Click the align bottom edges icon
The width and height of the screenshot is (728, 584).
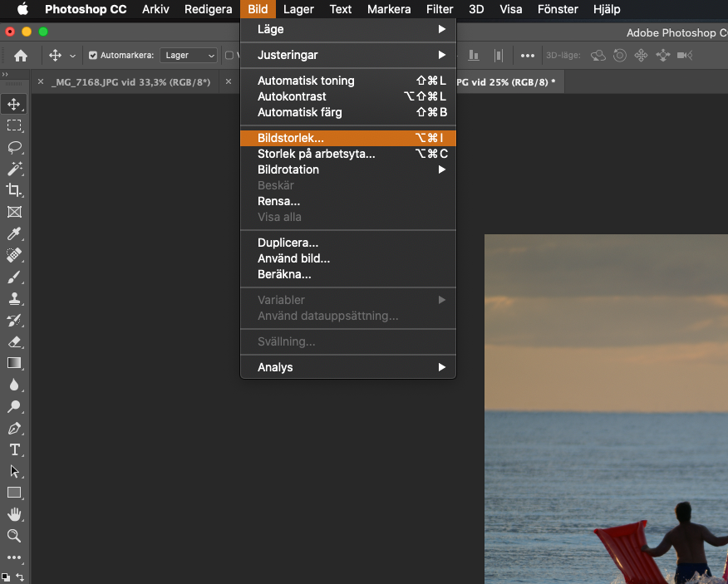[x=474, y=55]
